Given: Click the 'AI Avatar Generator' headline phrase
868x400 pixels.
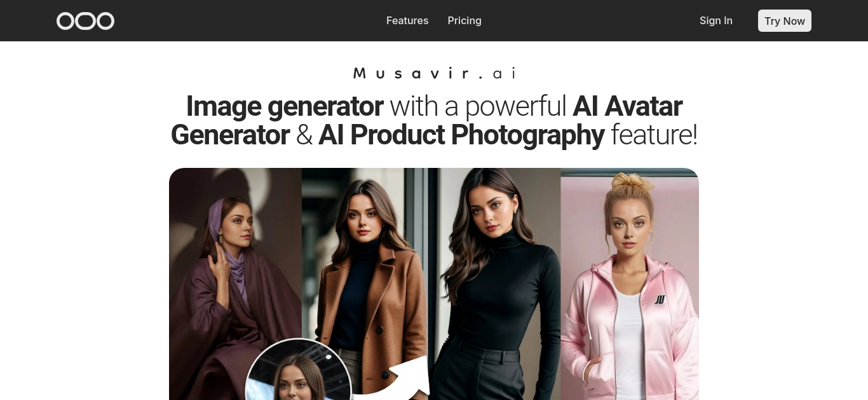Looking at the screenshot, I should pyautogui.click(x=426, y=121).
